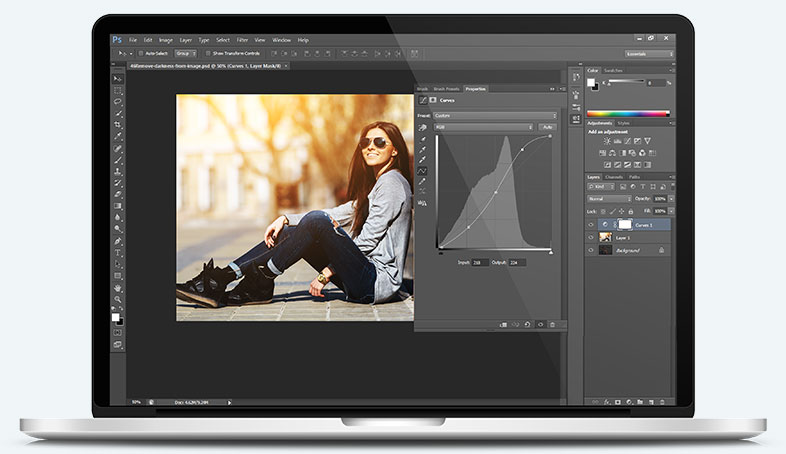Screen dimensions: 786x454
Task: Select the Path Selection tool
Action: click(x=118, y=264)
